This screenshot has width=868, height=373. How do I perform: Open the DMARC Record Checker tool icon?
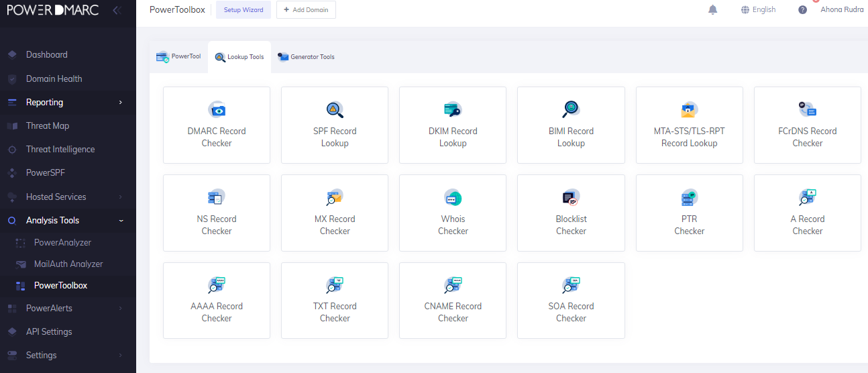point(217,110)
